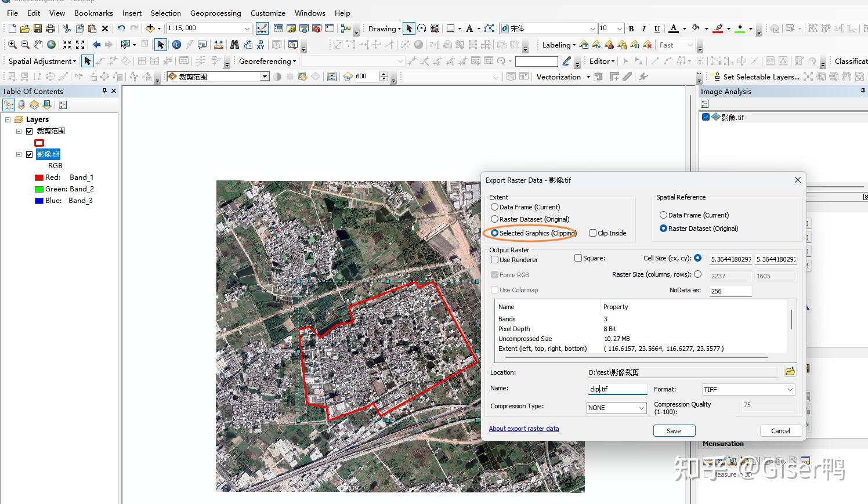Image resolution: width=868 pixels, height=504 pixels.
Task: Open the Geoprocessing menu
Action: 215,13
